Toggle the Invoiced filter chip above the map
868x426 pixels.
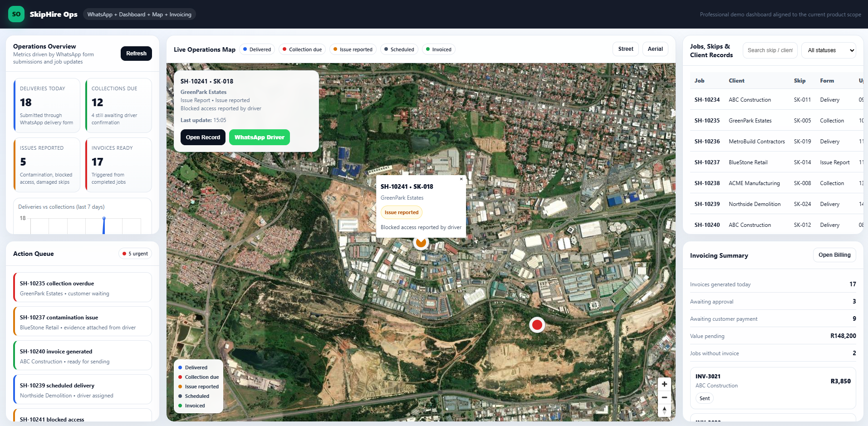point(438,49)
